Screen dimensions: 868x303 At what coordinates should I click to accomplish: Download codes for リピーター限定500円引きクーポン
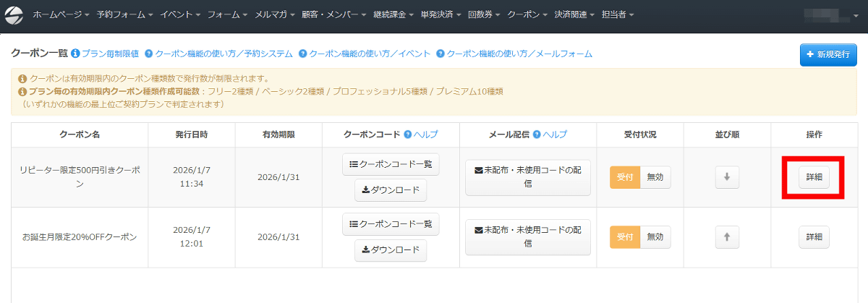[391, 190]
